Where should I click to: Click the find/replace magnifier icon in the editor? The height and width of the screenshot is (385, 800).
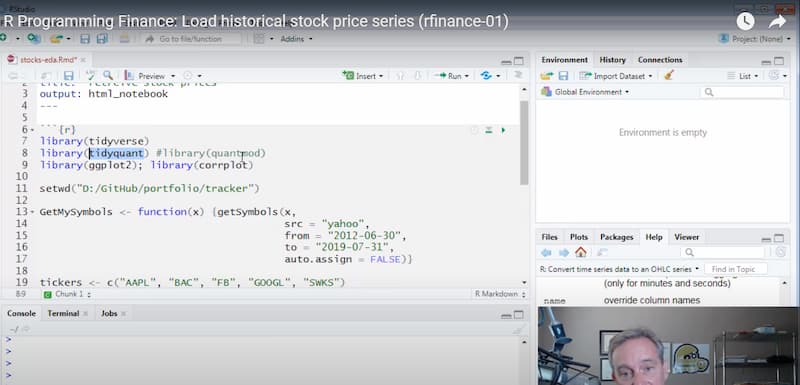[x=108, y=75]
